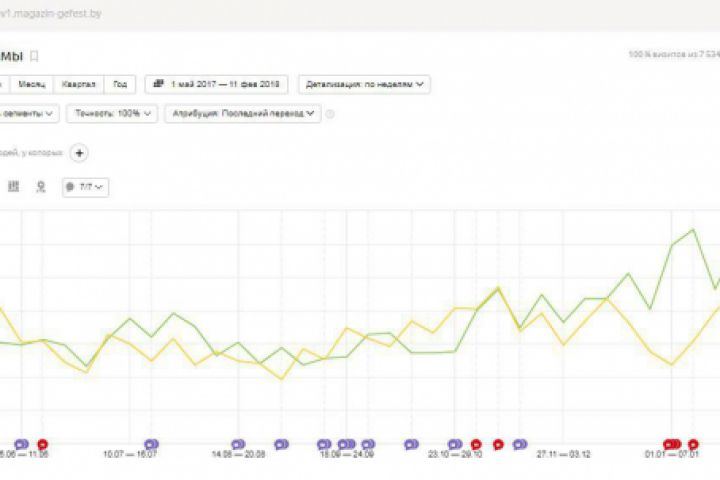The image size is (720, 480).
Task: Open the purple comment marker at 10.07 — 16.07
Action: (151, 444)
